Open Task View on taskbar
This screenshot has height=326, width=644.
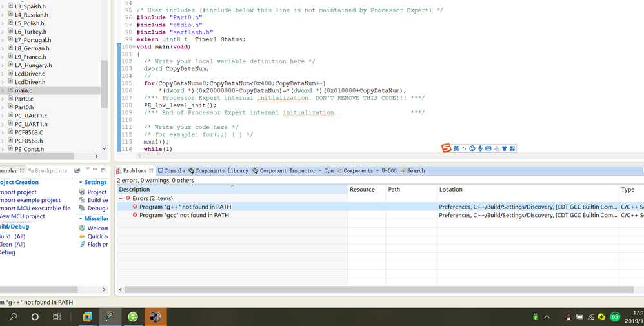point(57,316)
